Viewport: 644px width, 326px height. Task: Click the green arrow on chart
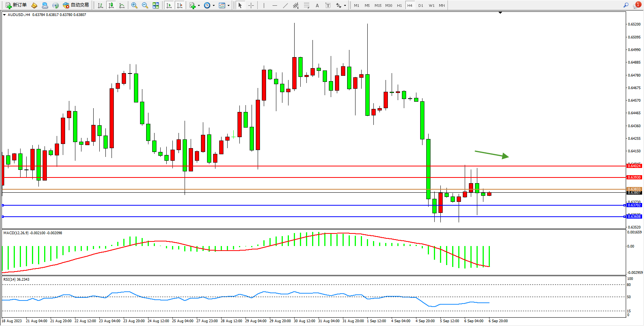pyautogui.click(x=491, y=154)
